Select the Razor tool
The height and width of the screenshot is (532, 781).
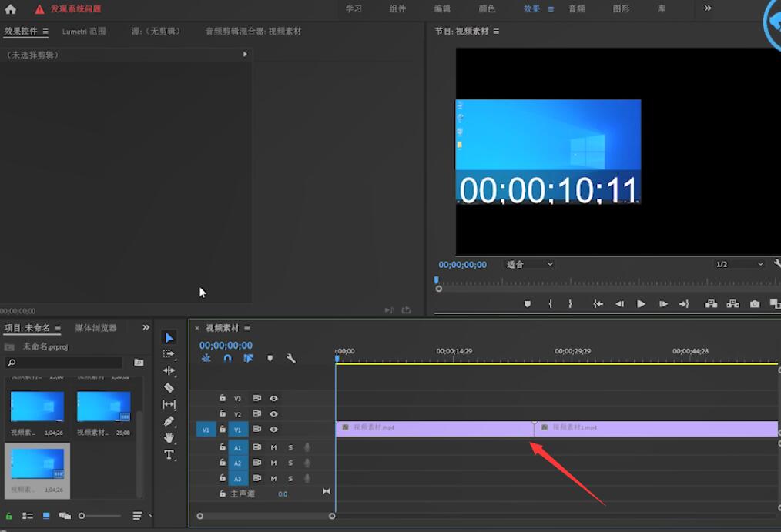[x=169, y=388]
